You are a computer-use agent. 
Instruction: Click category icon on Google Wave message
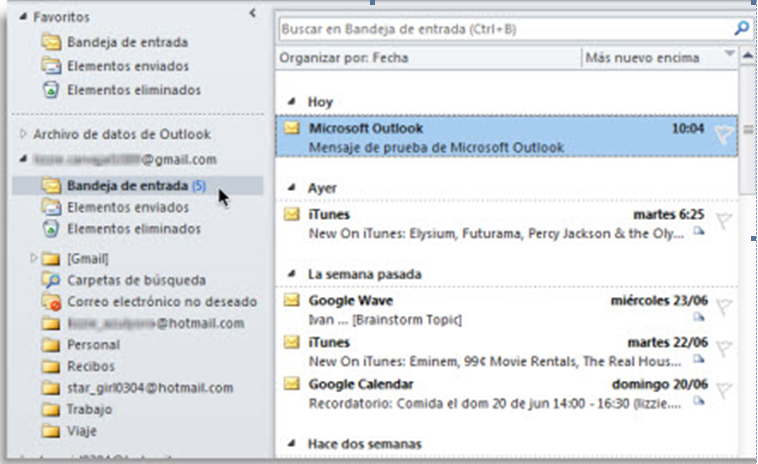[x=699, y=317]
